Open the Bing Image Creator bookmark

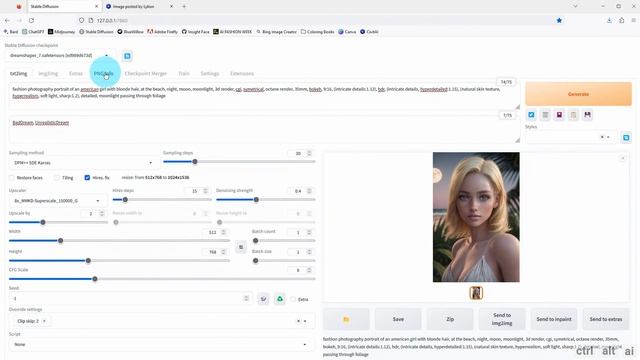276,31
